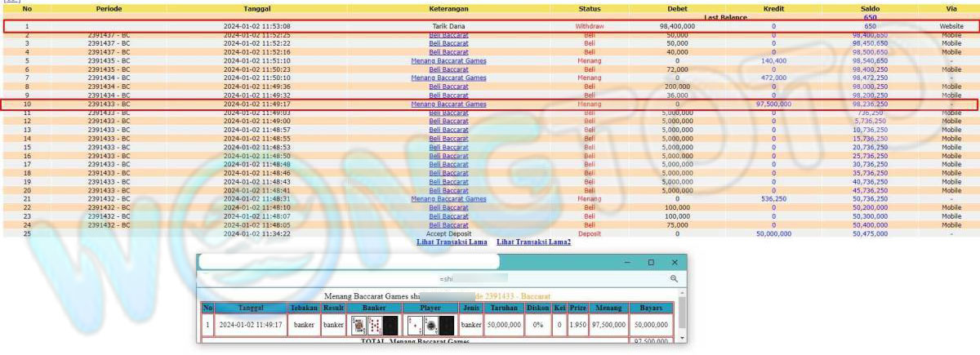The height and width of the screenshot is (355, 980).
Task: Minimize the Baccarat result popup window
Action: 626,262
